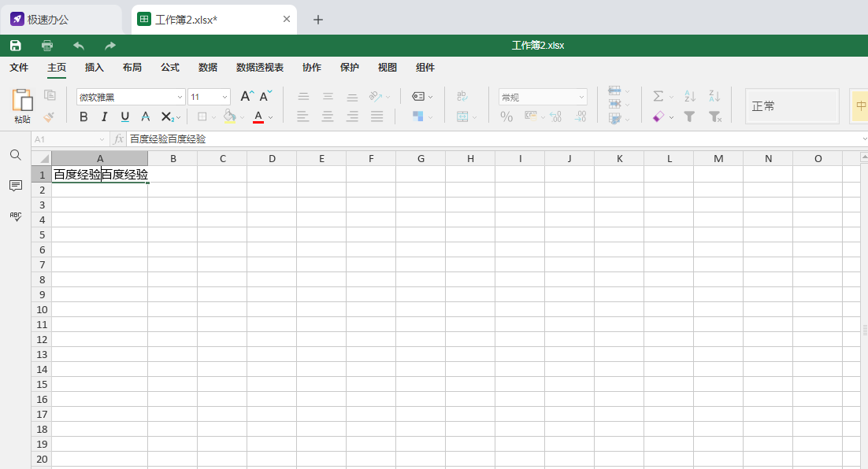Switch to the 公式 tab

tap(170, 68)
